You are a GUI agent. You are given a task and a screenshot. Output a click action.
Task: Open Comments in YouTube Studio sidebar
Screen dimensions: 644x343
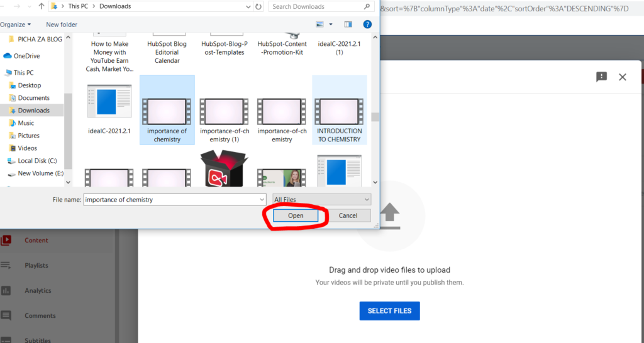pyautogui.click(x=40, y=315)
